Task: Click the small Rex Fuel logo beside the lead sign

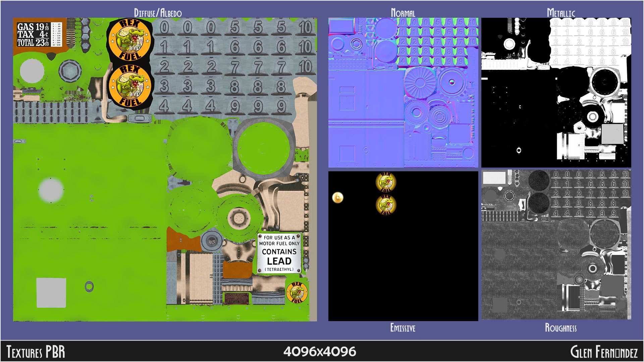Action: click(x=297, y=292)
